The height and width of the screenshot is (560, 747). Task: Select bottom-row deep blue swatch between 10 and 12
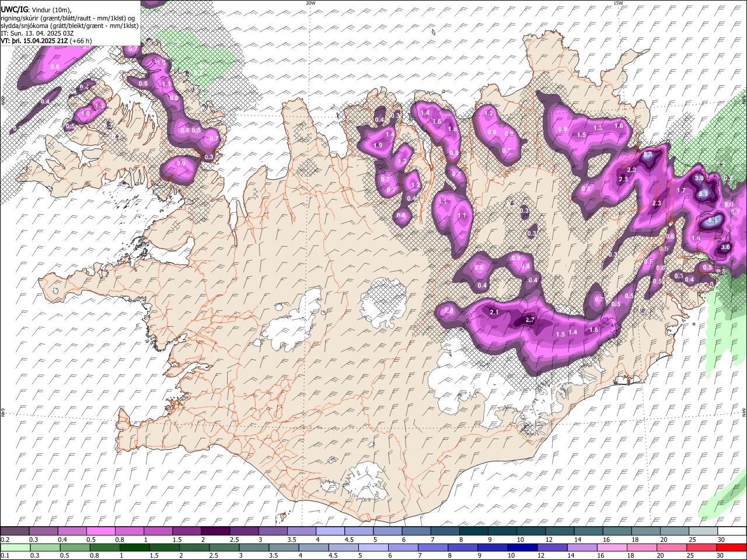click(522, 547)
